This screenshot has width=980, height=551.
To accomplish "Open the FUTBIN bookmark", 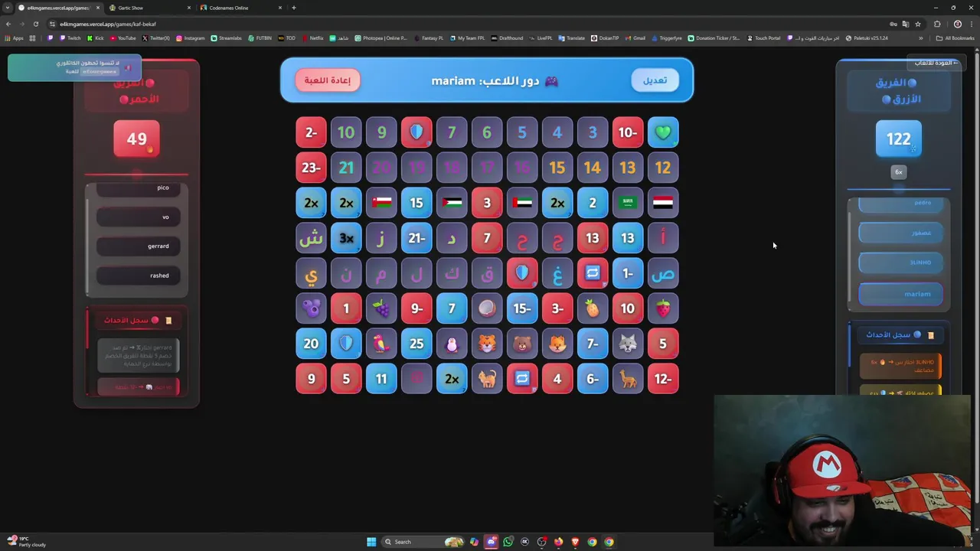I will [260, 37].
